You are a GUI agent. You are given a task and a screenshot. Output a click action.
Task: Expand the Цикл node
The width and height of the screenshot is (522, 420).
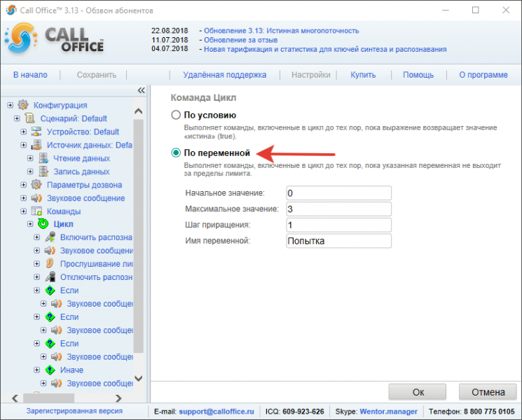[30, 224]
